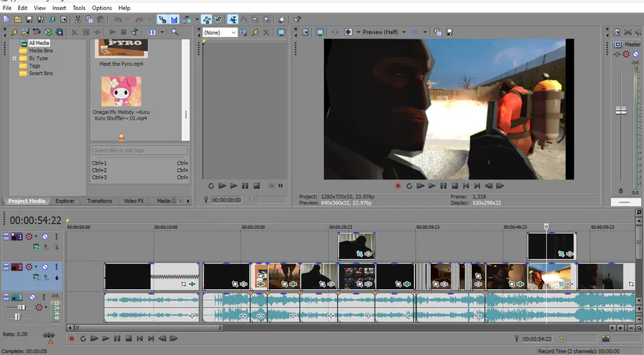Toggle Enable Snapping in main toolbar
644x355 pixels.
click(162, 19)
